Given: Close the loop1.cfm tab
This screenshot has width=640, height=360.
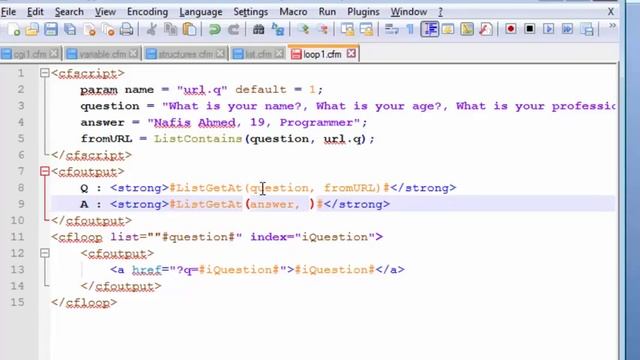Looking at the screenshot, I should pos(351,53).
